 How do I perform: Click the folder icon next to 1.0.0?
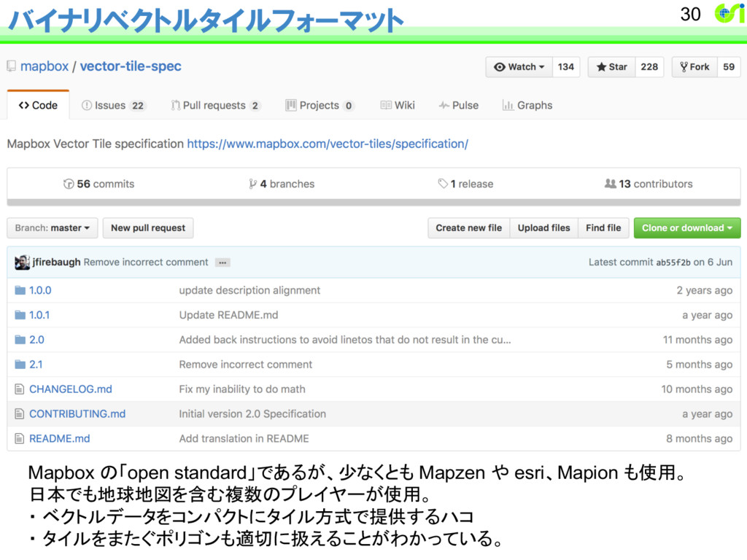(20, 290)
